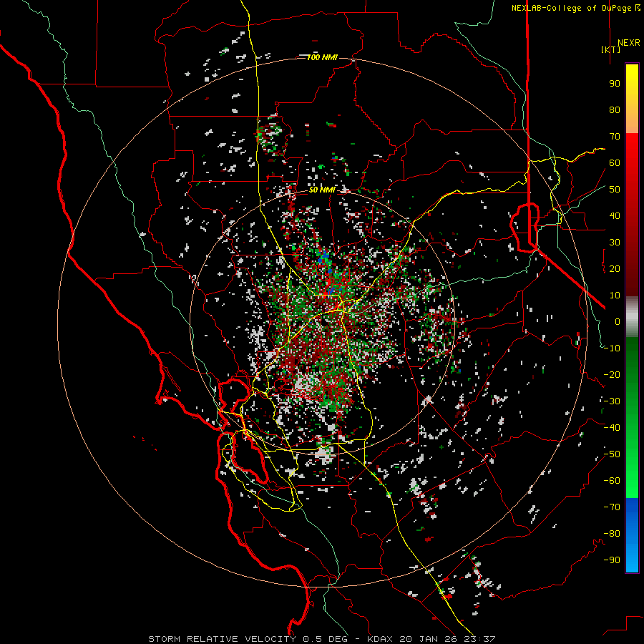
Task: Select the 80 knot scale value
Action: pos(615,110)
